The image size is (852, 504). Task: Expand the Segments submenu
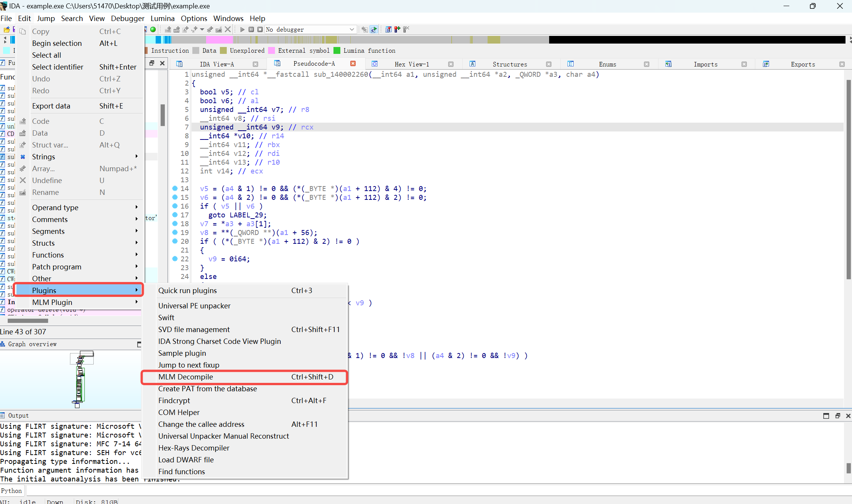[x=80, y=231]
